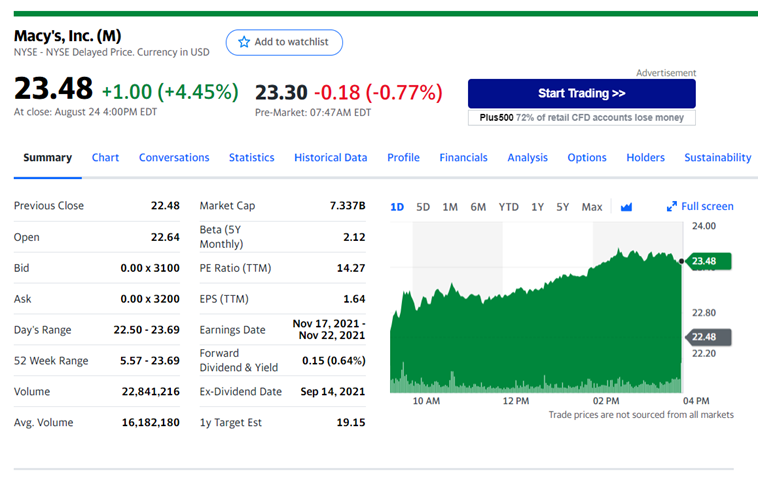Select the 5D chart range
Image resolution: width=758 pixels, height=479 pixels.
(x=423, y=207)
